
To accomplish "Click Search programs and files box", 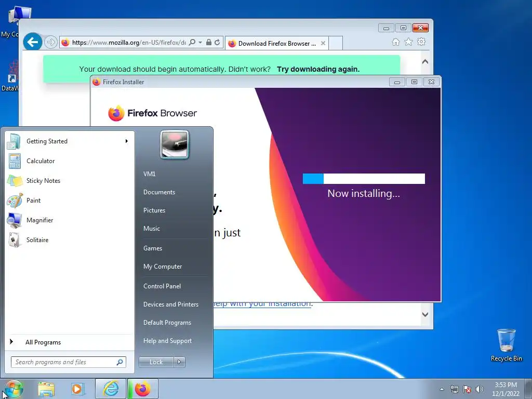I will coord(69,362).
